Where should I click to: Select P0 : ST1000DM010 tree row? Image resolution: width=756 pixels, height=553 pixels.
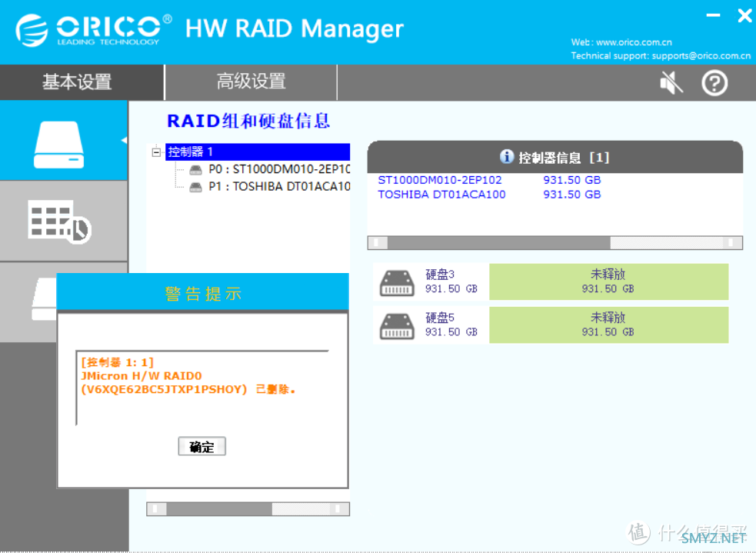pos(279,169)
